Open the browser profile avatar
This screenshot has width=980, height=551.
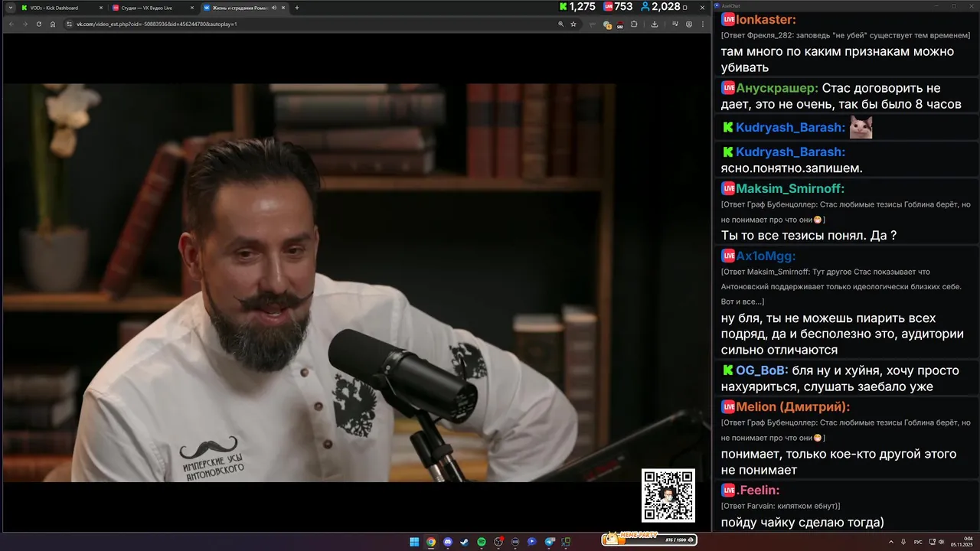click(x=689, y=24)
